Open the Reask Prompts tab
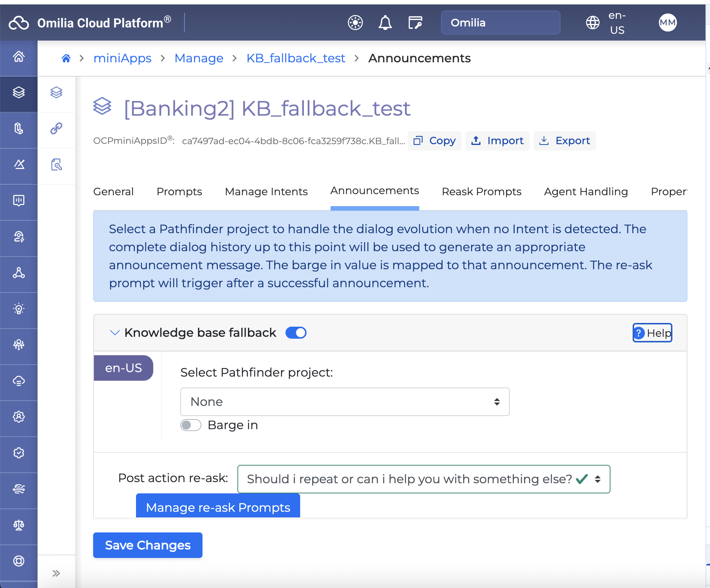The width and height of the screenshot is (710, 588). tap(482, 191)
